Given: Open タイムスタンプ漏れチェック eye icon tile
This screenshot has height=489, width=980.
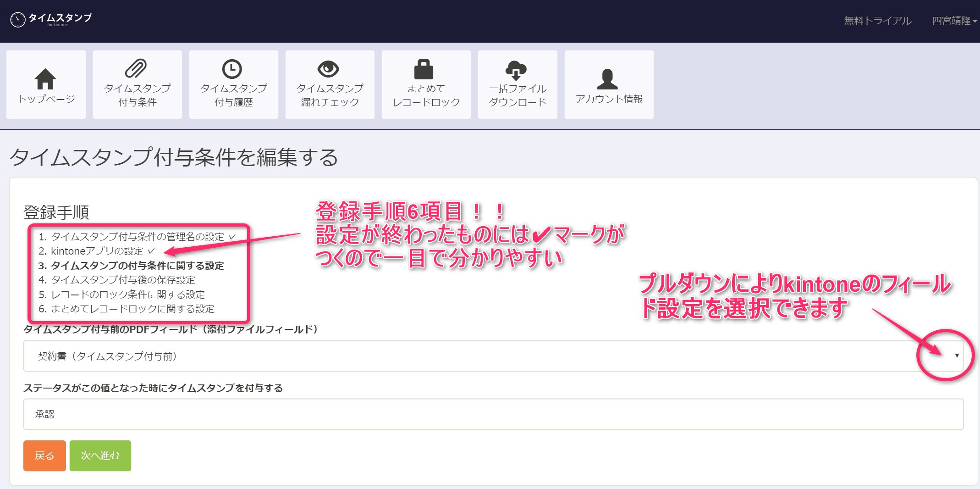Looking at the screenshot, I should point(330,85).
